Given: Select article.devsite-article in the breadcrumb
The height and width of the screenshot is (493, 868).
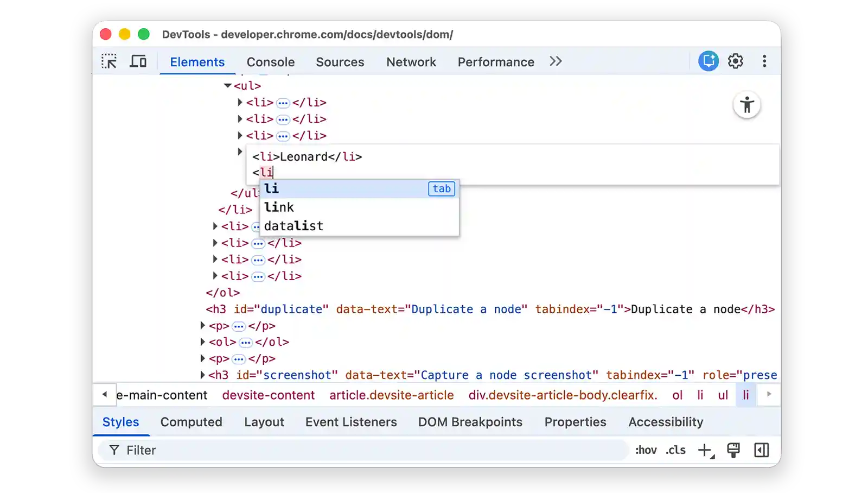Looking at the screenshot, I should click(x=392, y=395).
